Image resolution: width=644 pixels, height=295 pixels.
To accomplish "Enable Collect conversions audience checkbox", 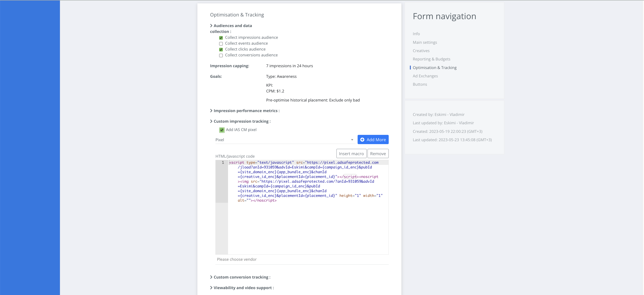I will click(221, 55).
